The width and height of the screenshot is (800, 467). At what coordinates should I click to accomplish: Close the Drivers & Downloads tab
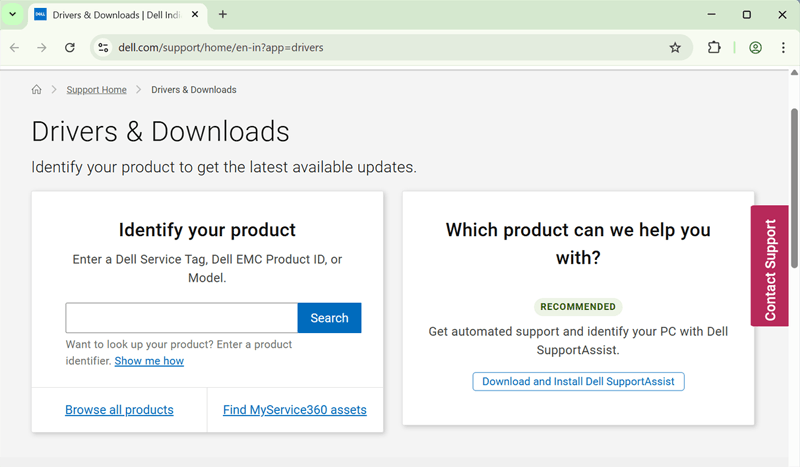[x=195, y=14]
